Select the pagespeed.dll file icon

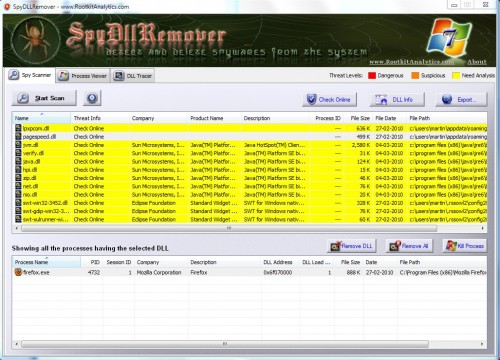pos(18,137)
